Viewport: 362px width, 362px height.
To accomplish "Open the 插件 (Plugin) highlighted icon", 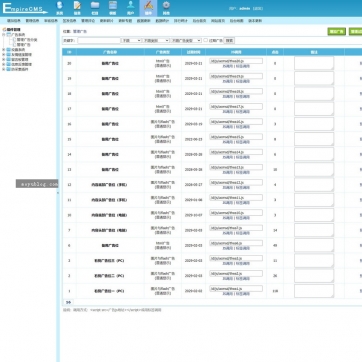I will coord(148,8).
